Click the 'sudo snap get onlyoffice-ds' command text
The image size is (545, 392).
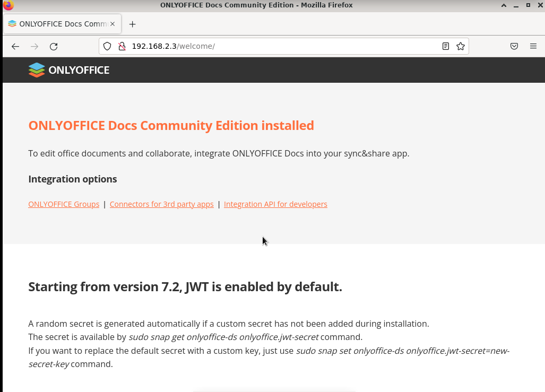pos(223,337)
